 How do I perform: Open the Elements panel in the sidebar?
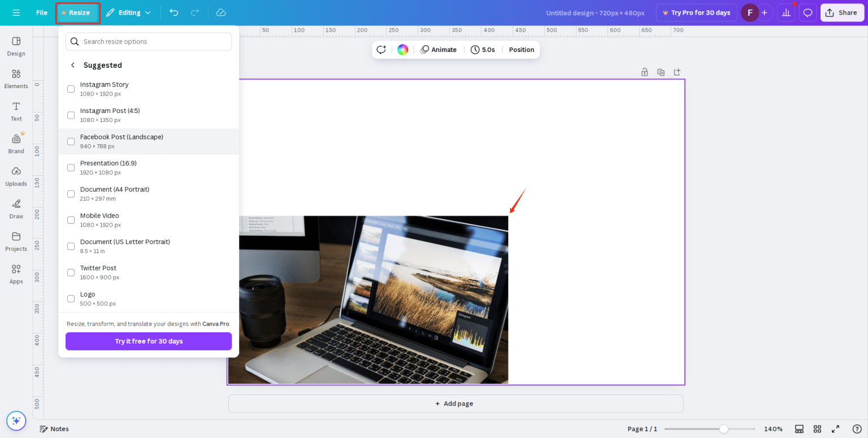16,79
